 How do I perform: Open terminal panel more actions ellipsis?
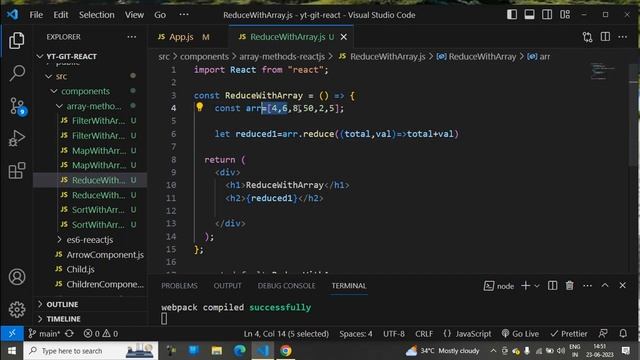[587, 286]
